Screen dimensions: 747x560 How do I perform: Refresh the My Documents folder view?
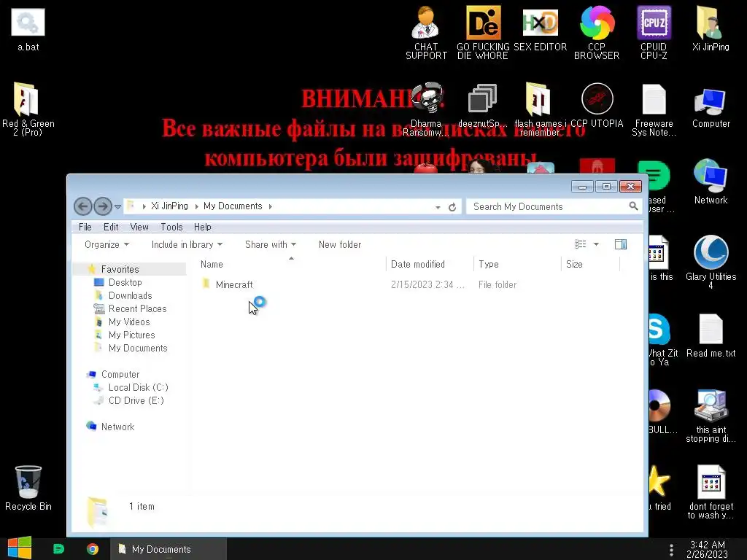pos(452,206)
